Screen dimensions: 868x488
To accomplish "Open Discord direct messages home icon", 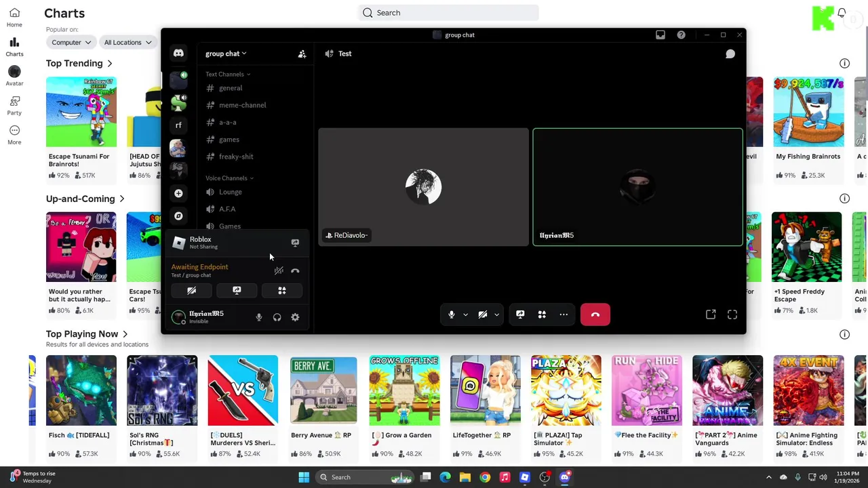I will (178, 54).
